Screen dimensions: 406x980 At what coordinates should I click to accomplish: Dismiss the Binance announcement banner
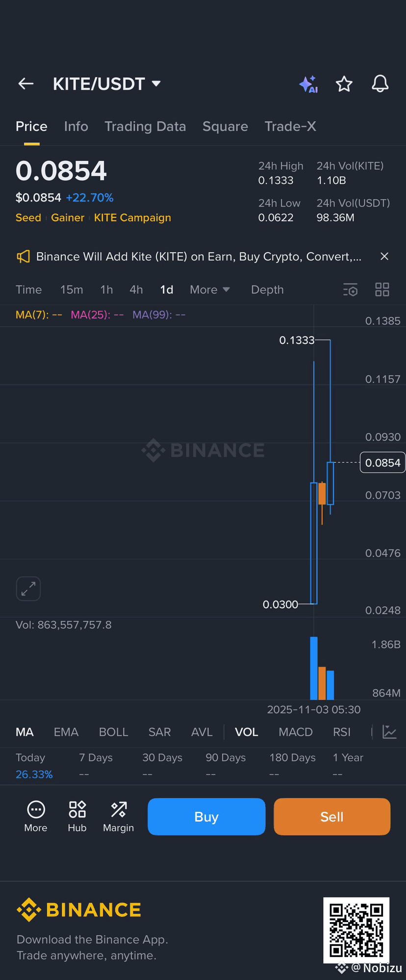(384, 257)
